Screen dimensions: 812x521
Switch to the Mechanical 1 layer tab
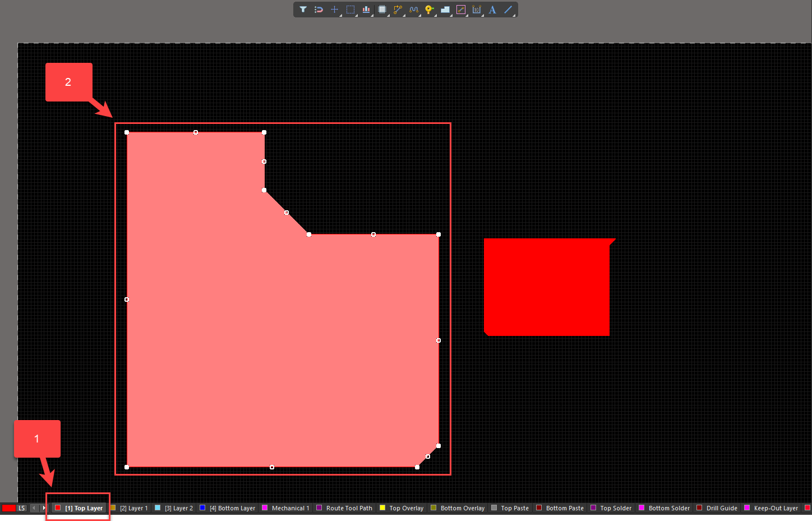click(x=289, y=508)
